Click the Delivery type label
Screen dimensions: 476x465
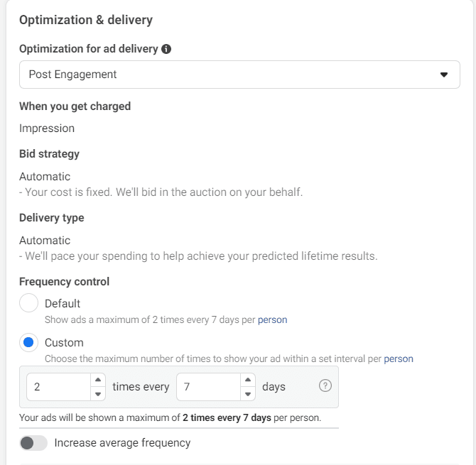(51, 218)
